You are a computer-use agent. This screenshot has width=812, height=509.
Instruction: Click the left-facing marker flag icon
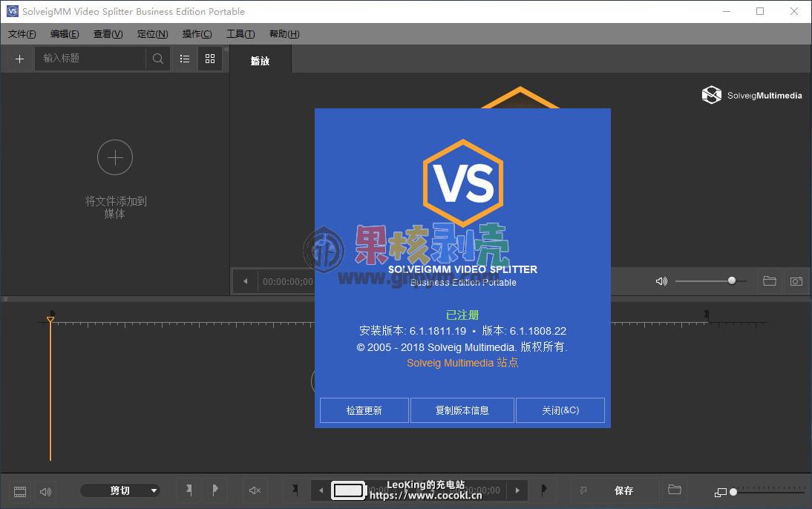[189, 489]
